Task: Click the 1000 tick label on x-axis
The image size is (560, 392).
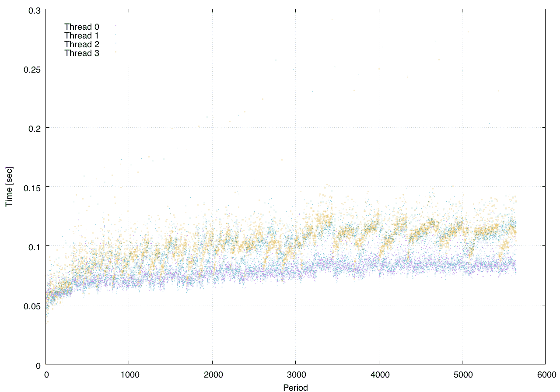Action: (x=129, y=374)
